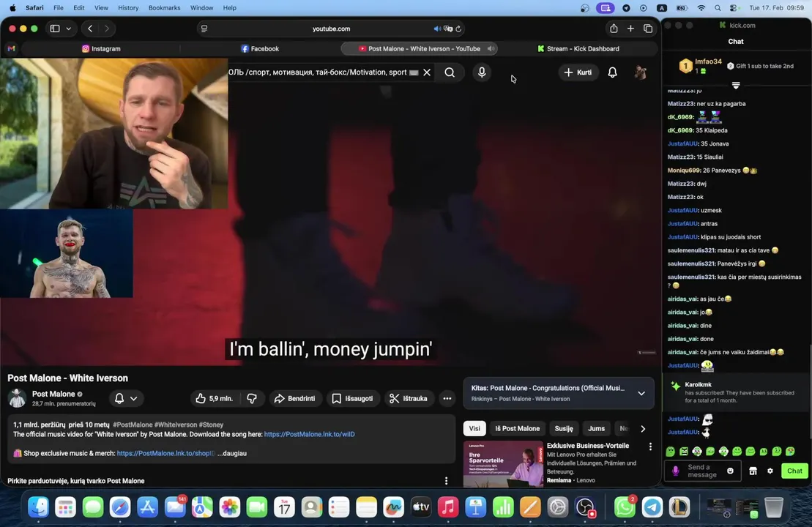Screen dimensions: 812x527
Task: Open the pinned Gmail tab
Action: [x=12, y=48]
